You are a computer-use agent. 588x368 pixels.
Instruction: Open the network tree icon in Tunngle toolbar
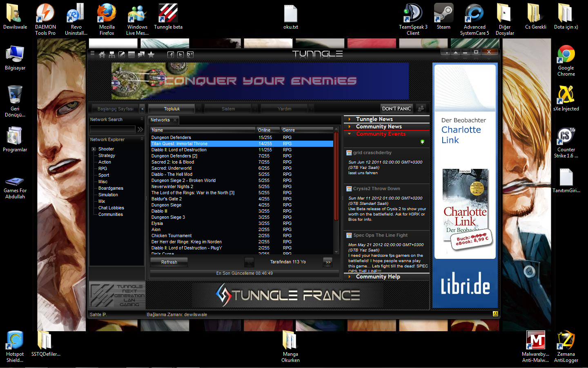point(112,54)
